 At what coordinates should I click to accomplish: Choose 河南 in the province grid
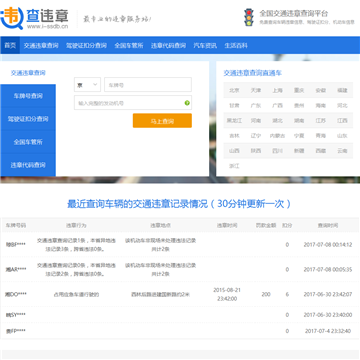point(256,120)
